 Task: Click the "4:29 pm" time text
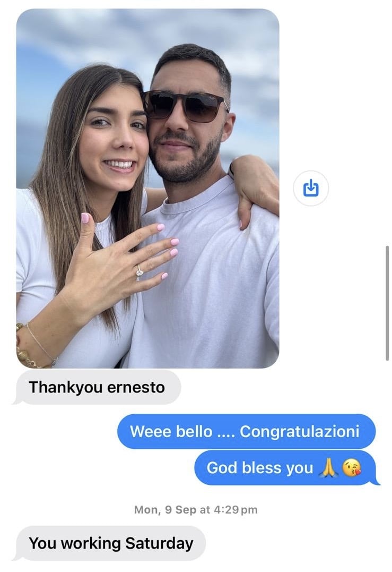[235, 510]
